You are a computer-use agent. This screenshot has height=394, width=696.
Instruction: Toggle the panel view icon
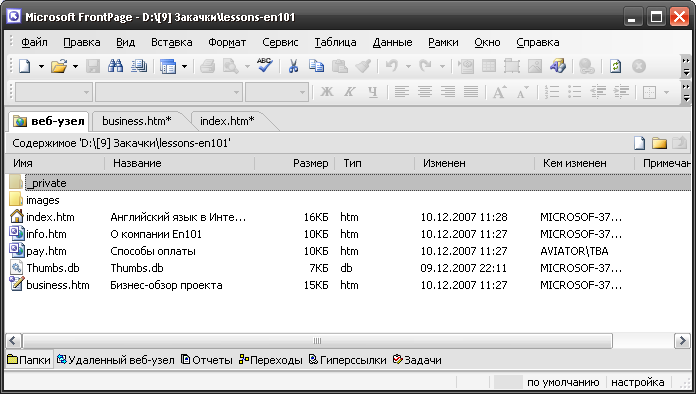click(x=168, y=67)
